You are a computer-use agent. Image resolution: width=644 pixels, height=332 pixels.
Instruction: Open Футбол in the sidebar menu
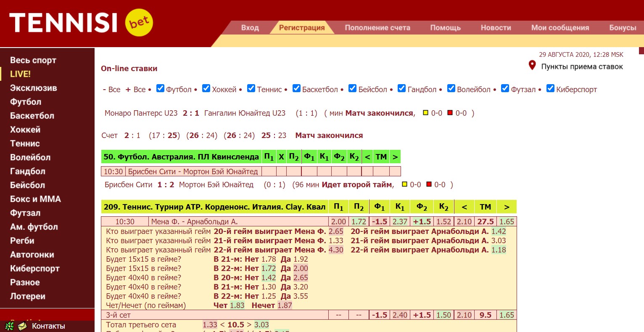pyautogui.click(x=26, y=102)
